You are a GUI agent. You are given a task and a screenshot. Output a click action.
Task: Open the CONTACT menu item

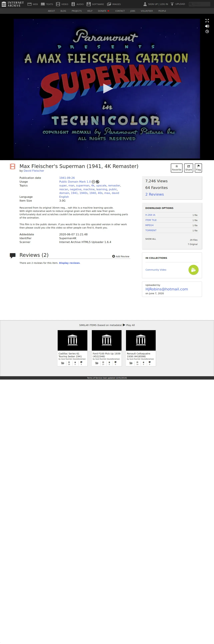120,11
